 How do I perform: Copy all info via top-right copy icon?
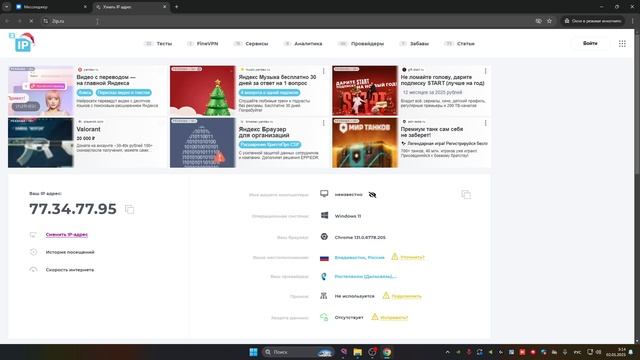(466, 195)
